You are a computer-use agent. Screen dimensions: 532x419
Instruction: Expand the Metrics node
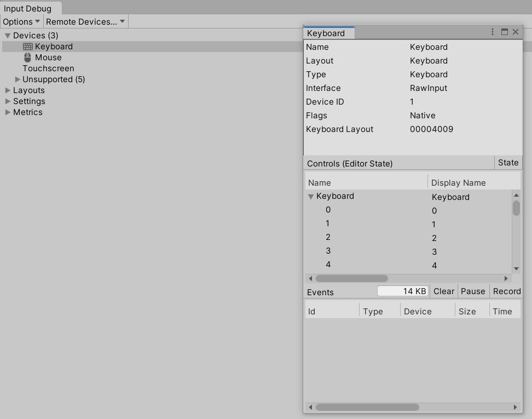coord(8,112)
